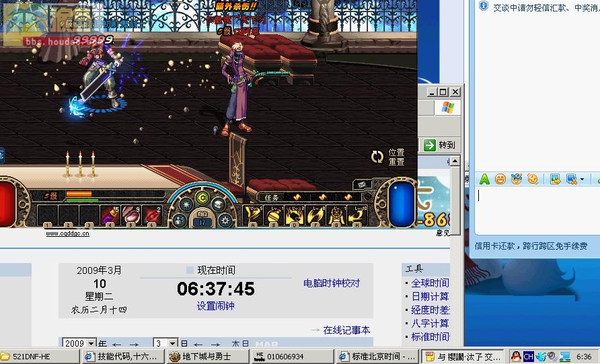600x364 pixels.
Task: Use the skill in hotkey slot D
Action: click(295, 215)
